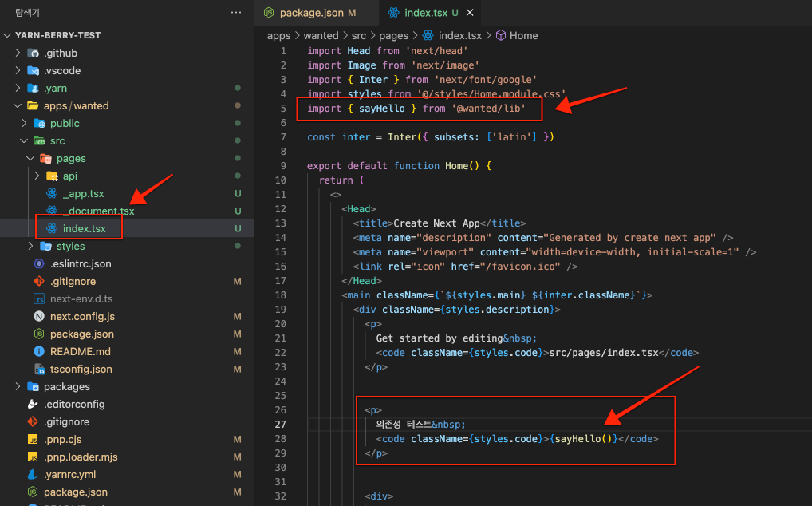This screenshot has height=506, width=812.
Task: Click the explorer panel more actions ellipsis
Action: click(235, 12)
